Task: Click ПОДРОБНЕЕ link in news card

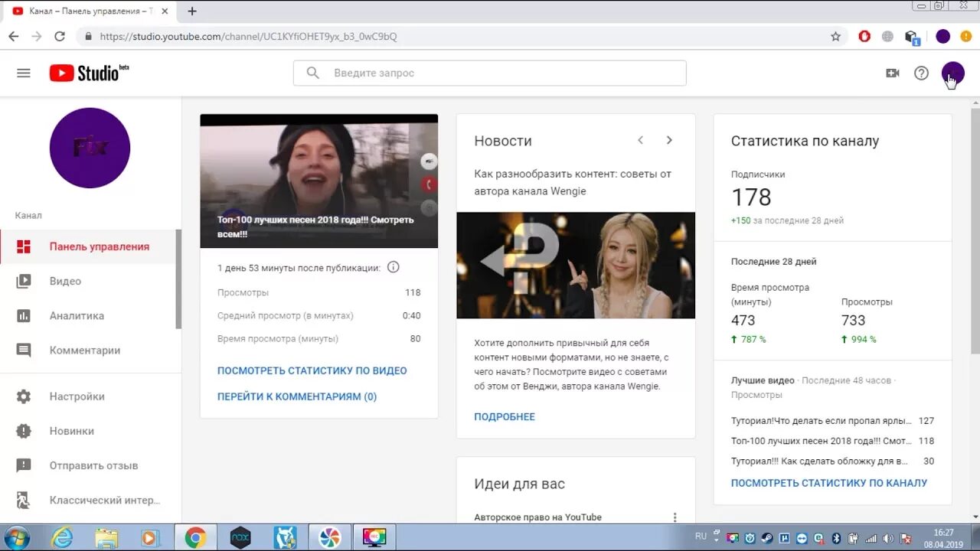Action: (x=505, y=417)
